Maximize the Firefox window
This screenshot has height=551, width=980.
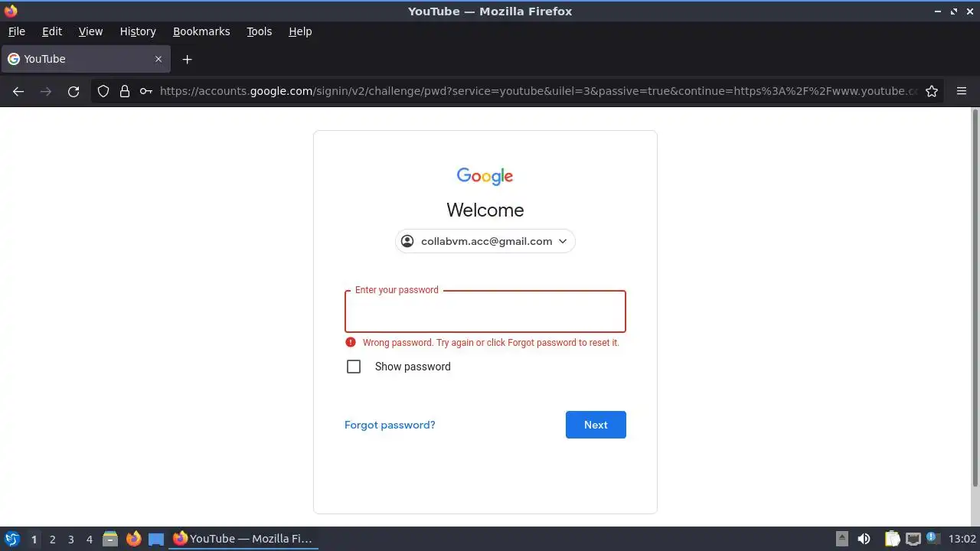click(954, 11)
